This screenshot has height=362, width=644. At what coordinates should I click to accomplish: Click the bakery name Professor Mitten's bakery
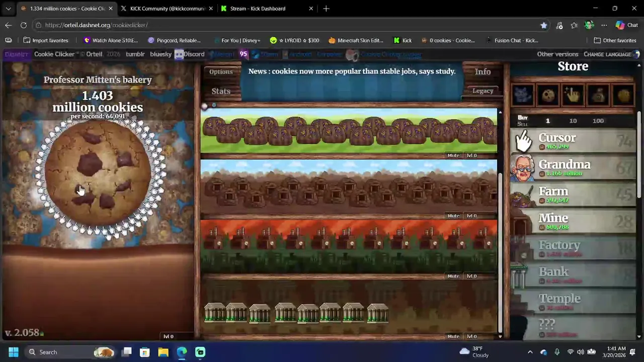coord(98,79)
